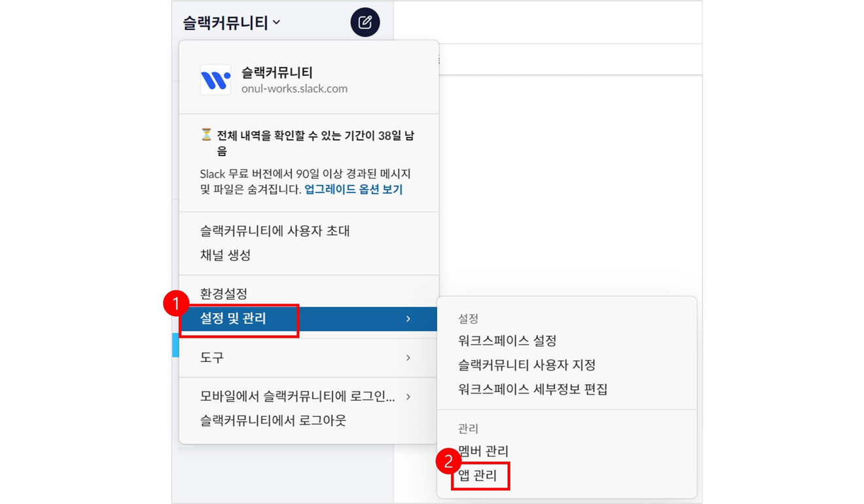Click the 슬랙커뮤니티 workspace logo icon
The image size is (864, 504).
click(215, 80)
